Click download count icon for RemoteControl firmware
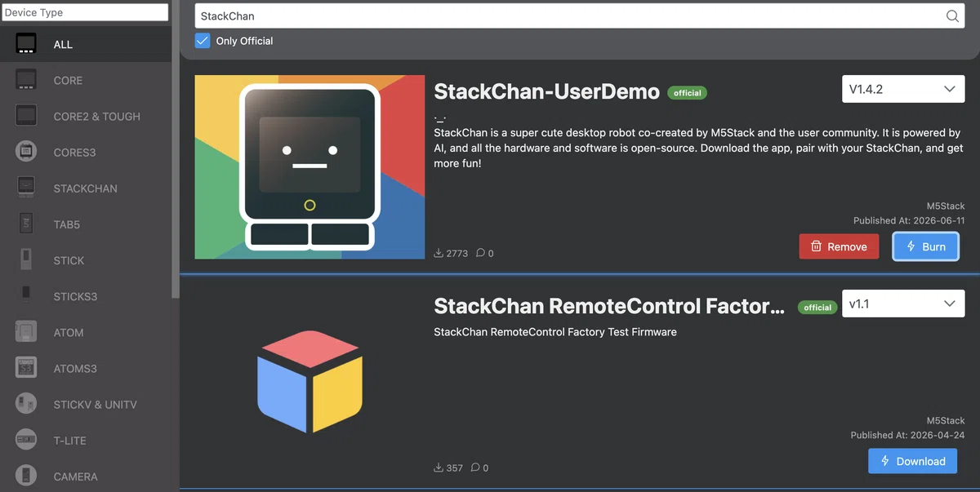 (439, 468)
